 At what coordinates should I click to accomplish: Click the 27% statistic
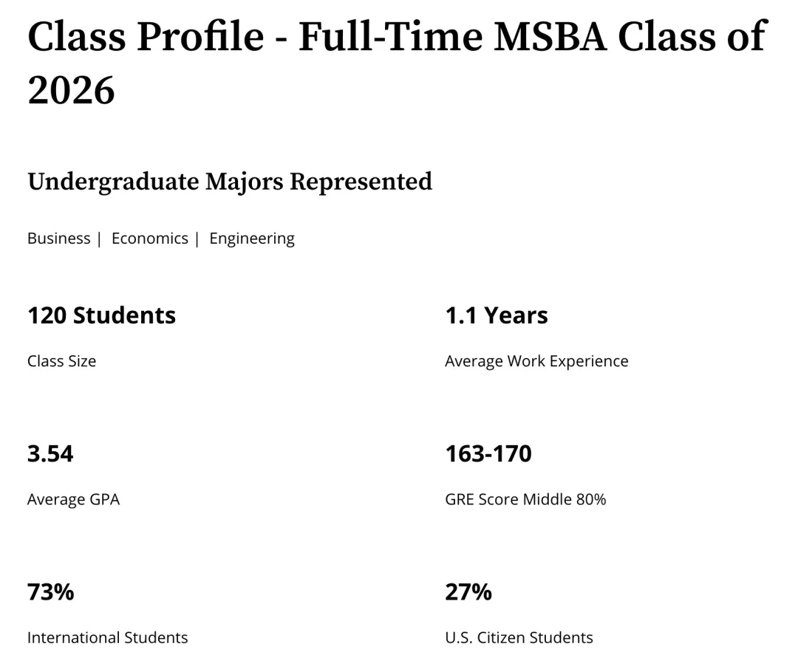[x=468, y=592]
